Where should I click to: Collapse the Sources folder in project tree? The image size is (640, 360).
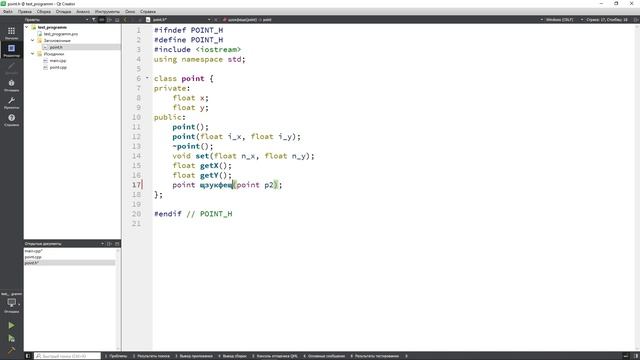point(33,54)
